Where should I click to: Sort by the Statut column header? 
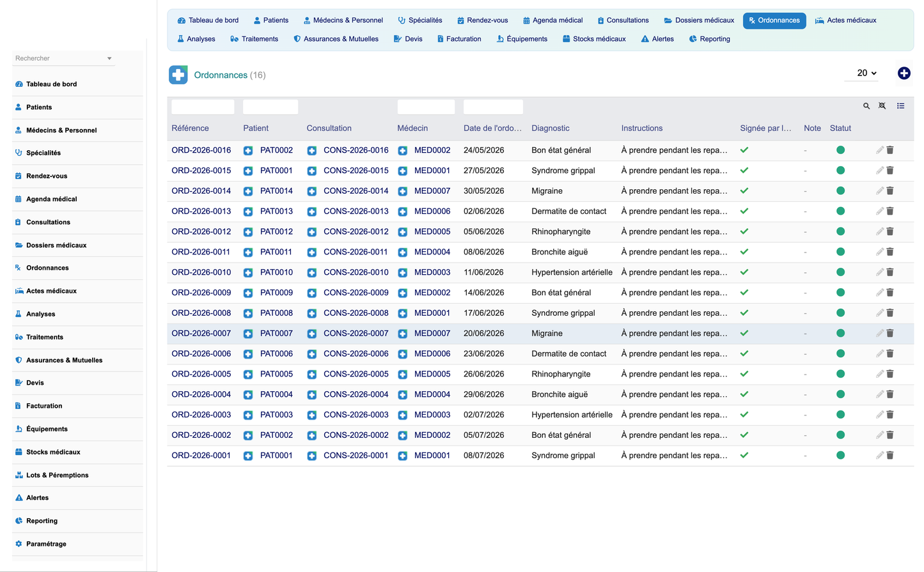(840, 128)
